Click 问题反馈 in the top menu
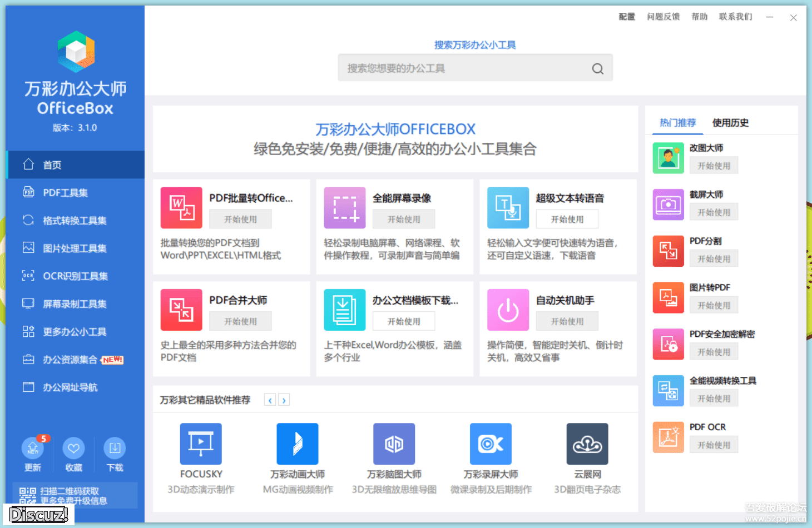 [x=663, y=17]
